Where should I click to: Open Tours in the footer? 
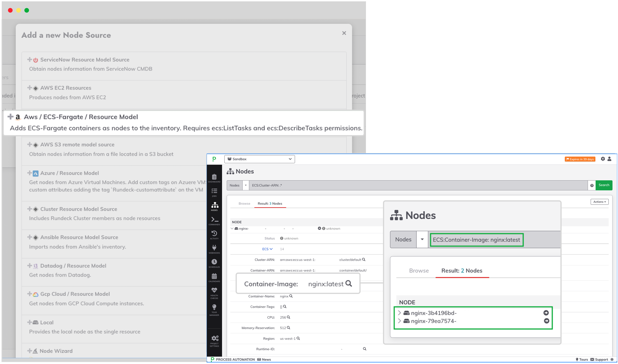[x=581, y=360]
